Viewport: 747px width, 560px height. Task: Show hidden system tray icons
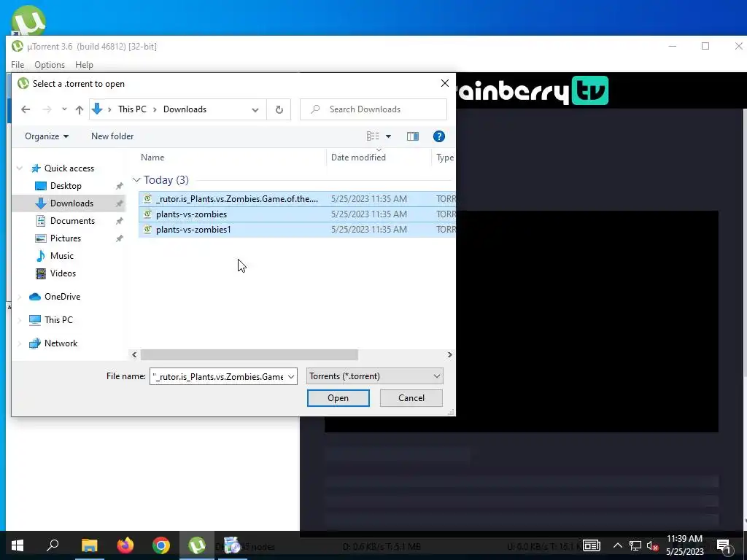coord(617,545)
